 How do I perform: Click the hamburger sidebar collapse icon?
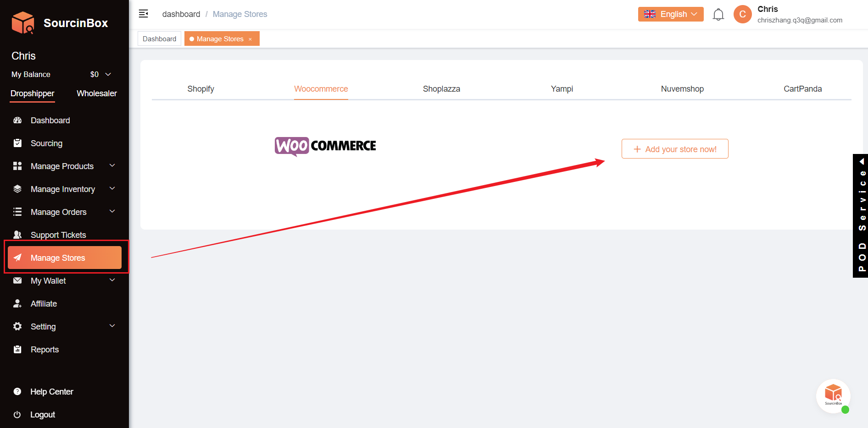tap(143, 14)
